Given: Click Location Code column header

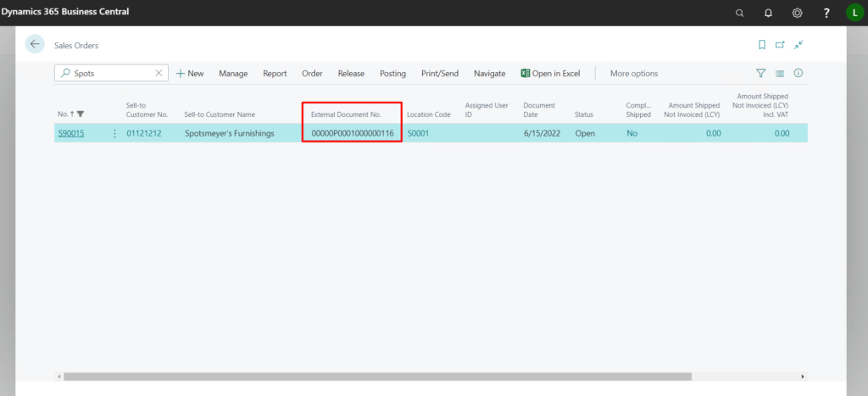Looking at the screenshot, I should pyautogui.click(x=428, y=114).
